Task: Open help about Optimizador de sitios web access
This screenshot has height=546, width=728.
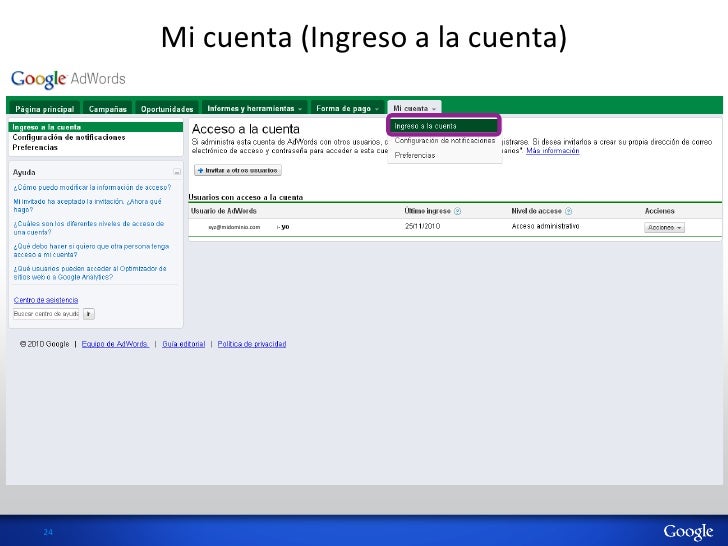Action: click(x=90, y=273)
